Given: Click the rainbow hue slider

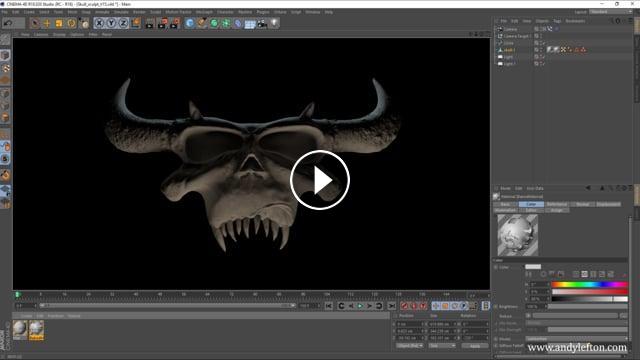Looking at the screenshot, I should pyautogui.click(x=589, y=284).
